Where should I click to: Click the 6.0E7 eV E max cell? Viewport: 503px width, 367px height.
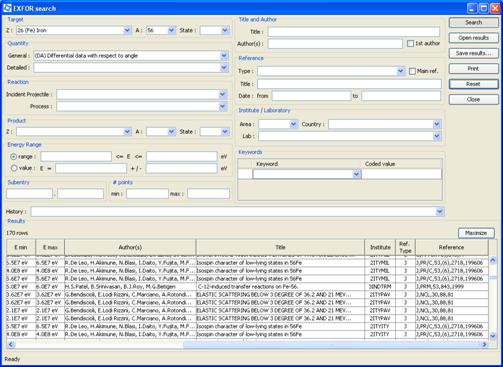50,287
